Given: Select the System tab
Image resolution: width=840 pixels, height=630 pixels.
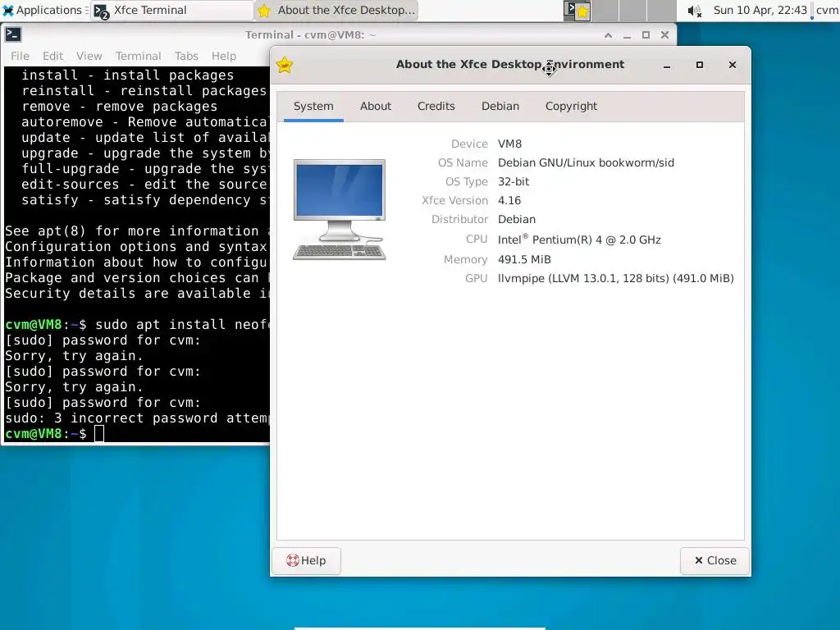Looking at the screenshot, I should pyautogui.click(x=313, y=106).
